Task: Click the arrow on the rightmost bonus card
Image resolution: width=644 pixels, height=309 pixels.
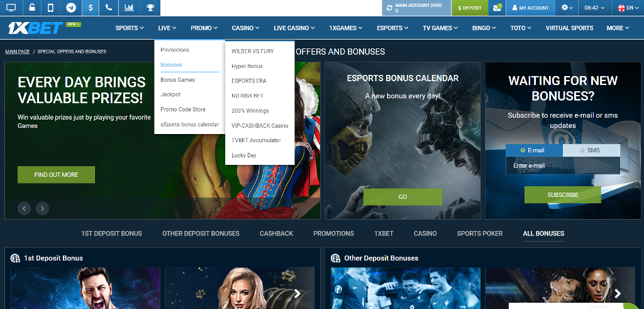Action: tap(618, 293)
